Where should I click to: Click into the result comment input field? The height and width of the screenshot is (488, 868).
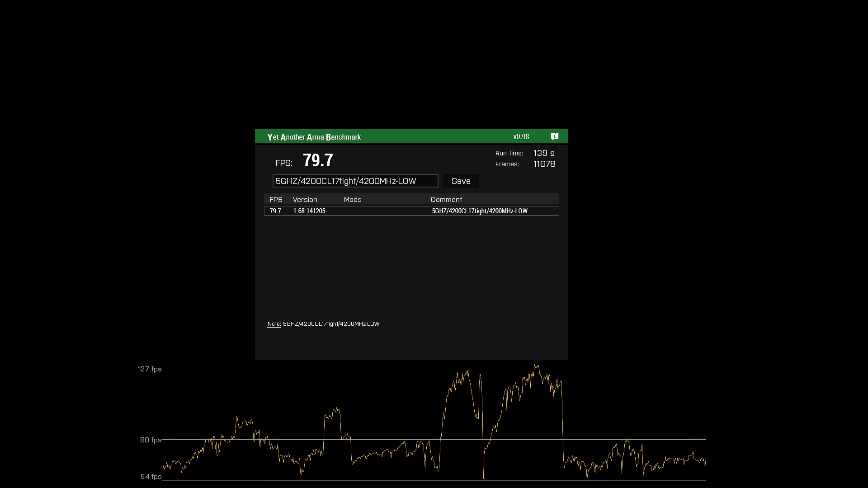pyautogui.click(x=355, y=181)
